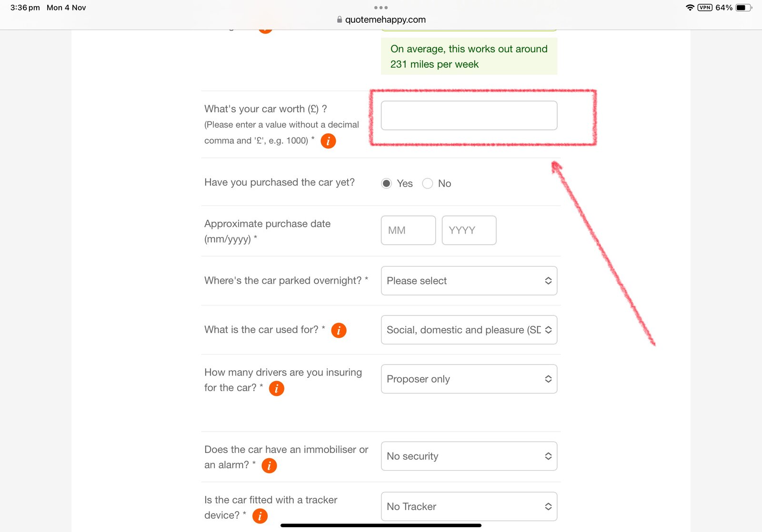The width and height of the screenshot is (762, 532).
Task: Click the purchase month MM field
Action: click(408, 230)
